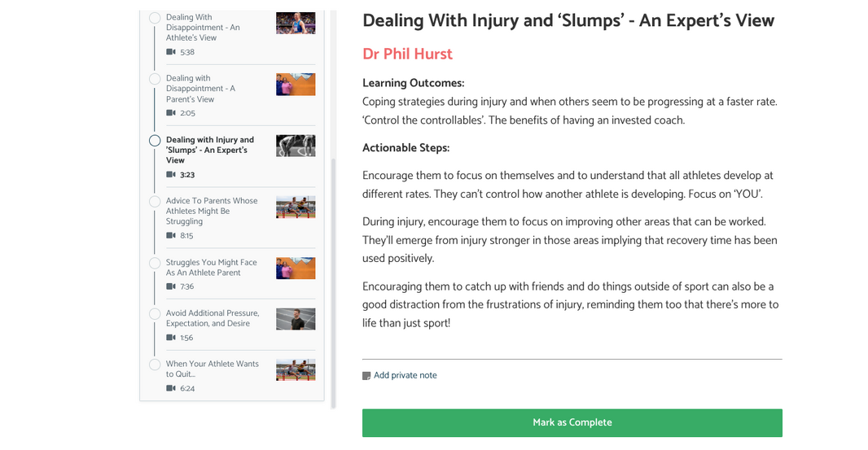
Task: Click video icon beside 8:15 duration
Action: pos(171,236)
